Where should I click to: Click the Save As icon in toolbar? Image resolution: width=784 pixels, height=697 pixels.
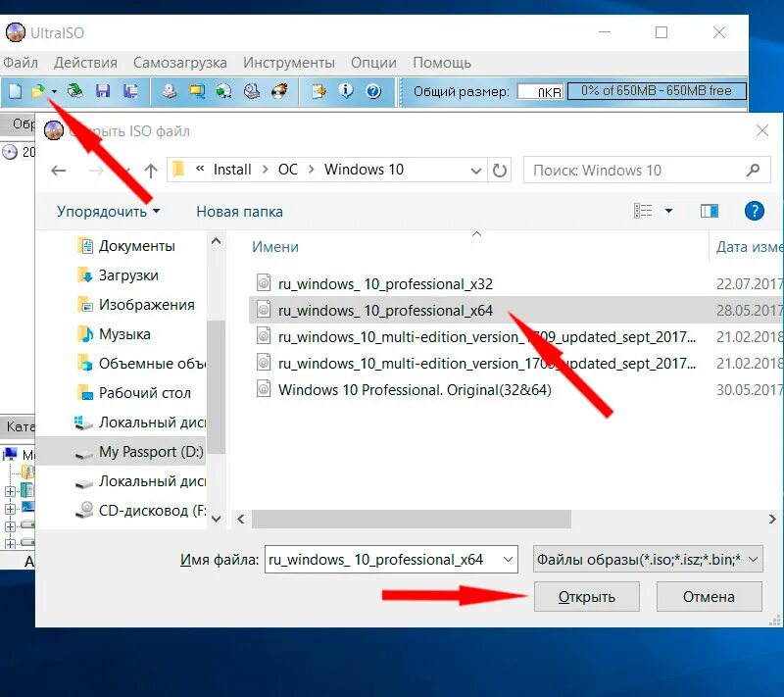coord(130,91)
